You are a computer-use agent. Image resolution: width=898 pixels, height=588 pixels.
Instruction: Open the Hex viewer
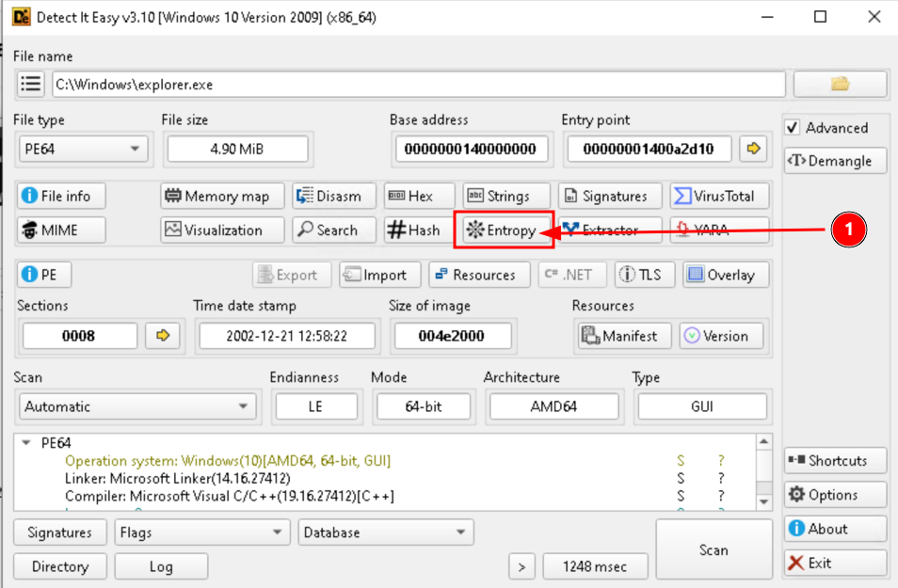[x=419, y=196]
